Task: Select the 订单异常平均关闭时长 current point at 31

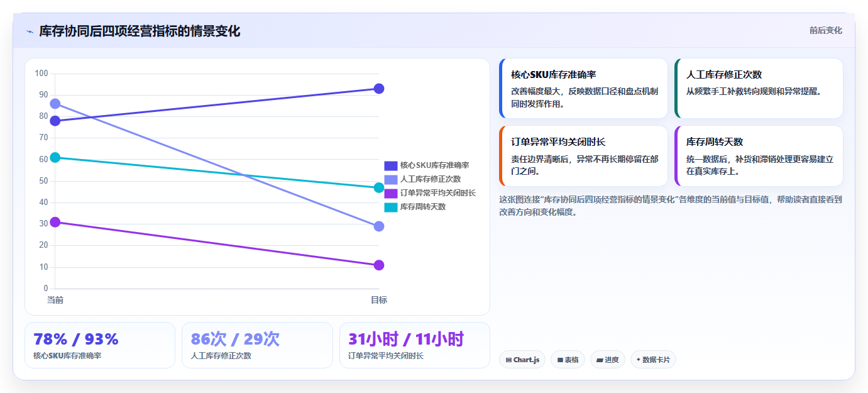Action: click(55, 222)
